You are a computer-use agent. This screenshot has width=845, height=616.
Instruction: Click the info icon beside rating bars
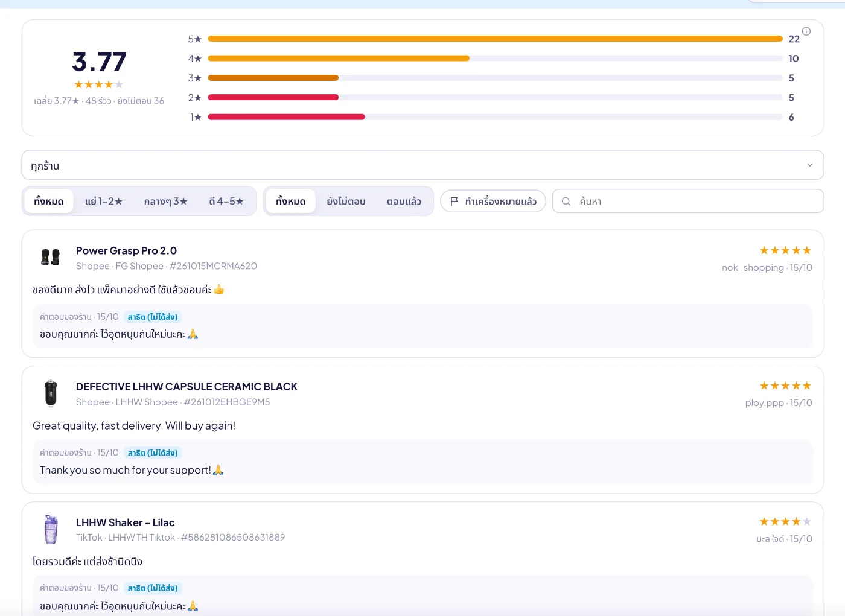click(806, 31)
